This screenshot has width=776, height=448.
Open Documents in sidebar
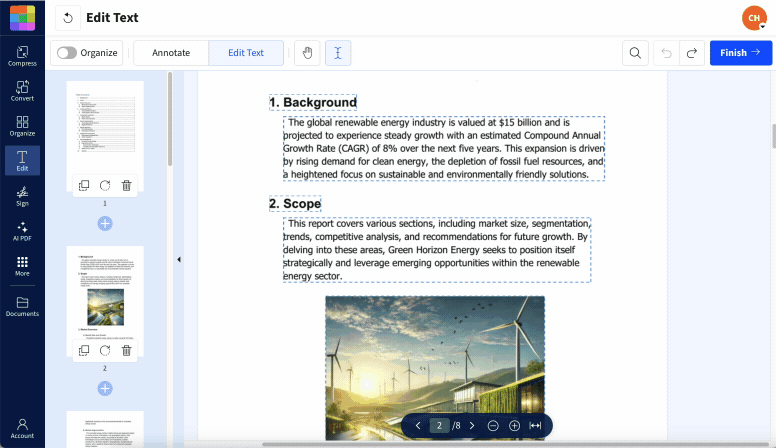[x=22, y=306]
